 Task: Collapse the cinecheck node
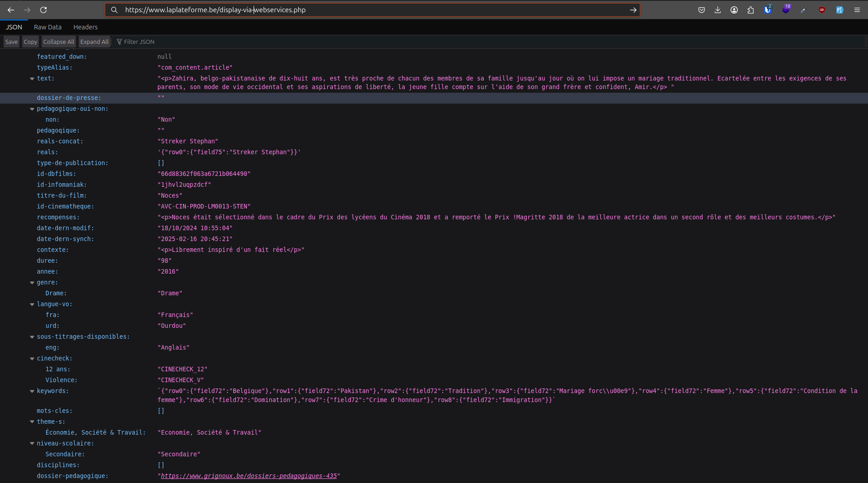click(x=32, y=359)
